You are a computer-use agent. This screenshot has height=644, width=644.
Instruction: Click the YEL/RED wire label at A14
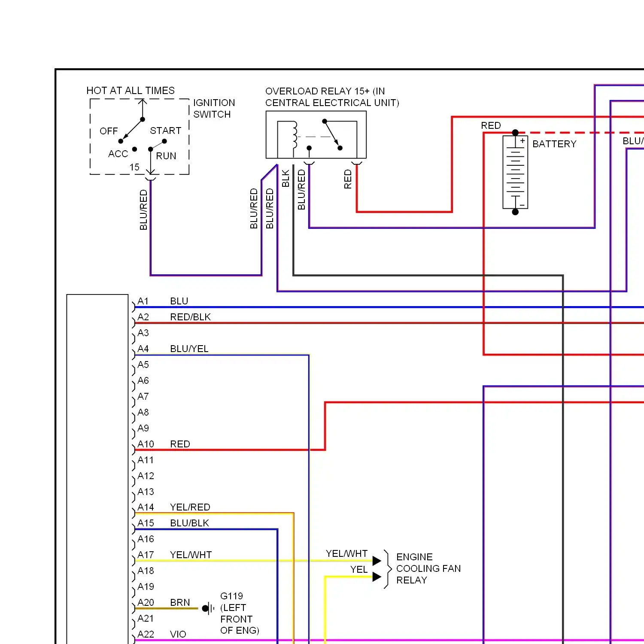(190, 507)
